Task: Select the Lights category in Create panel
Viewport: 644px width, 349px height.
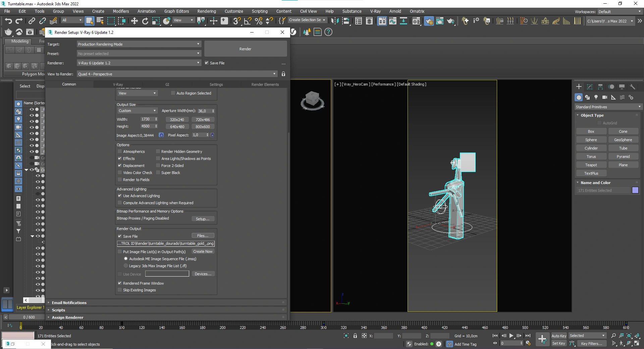Action: [x=596, y=97]
